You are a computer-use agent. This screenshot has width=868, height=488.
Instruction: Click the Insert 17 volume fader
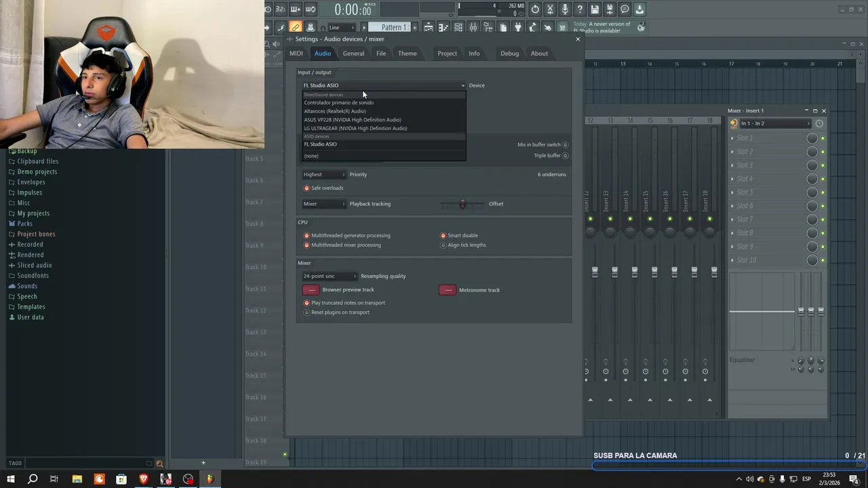click(x=694, y=272)
